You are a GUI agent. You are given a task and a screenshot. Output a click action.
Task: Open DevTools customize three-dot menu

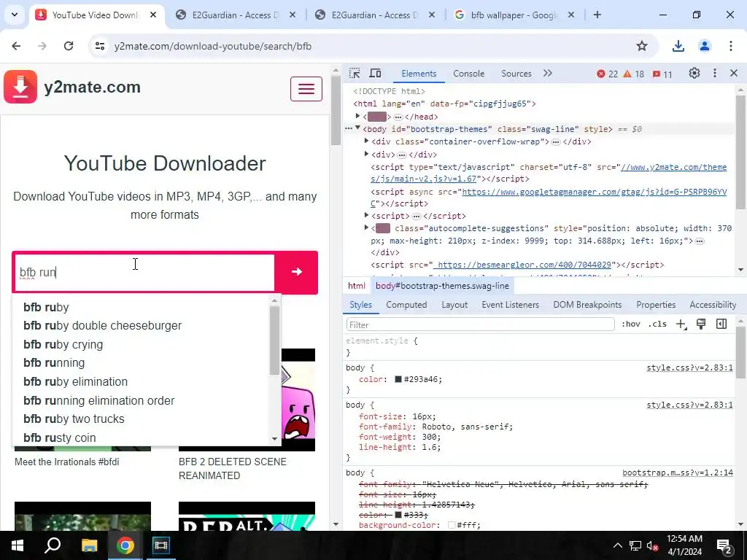pos(715,74)
